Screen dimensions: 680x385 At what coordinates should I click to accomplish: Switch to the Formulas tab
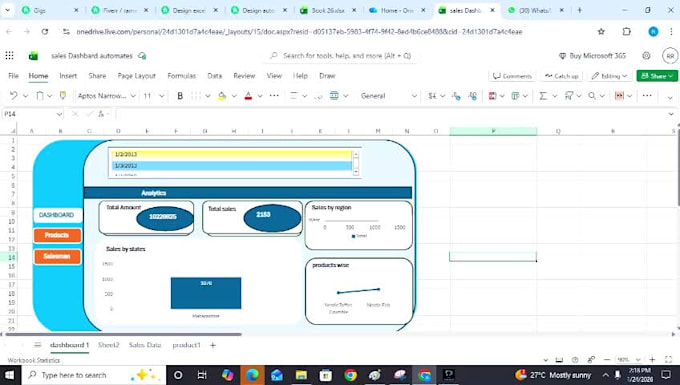click(x=181, y=75)
